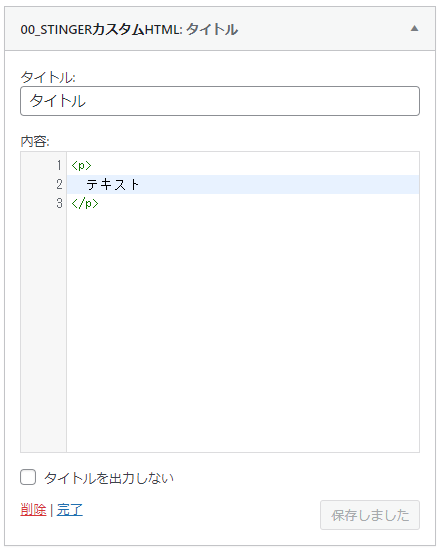Select line number 2 in the gutter
The height and width of the screenshot is (552, 442).
coord(59,184)
